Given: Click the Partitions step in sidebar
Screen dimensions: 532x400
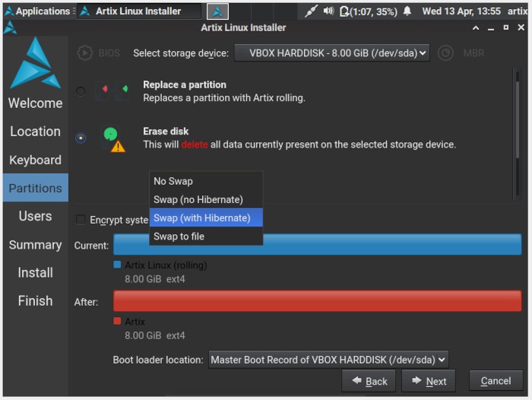Looking at the screenshot, I should point(36,188).
